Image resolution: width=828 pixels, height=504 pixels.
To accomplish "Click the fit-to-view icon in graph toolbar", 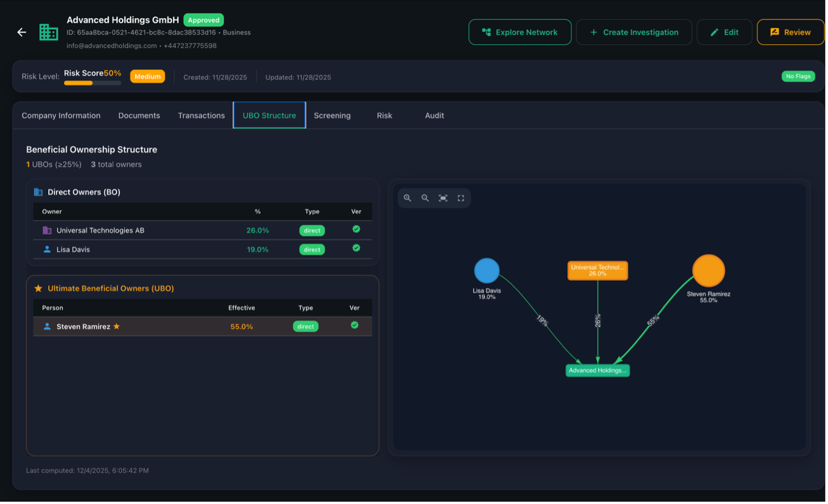I will click(x=443, y=198).
